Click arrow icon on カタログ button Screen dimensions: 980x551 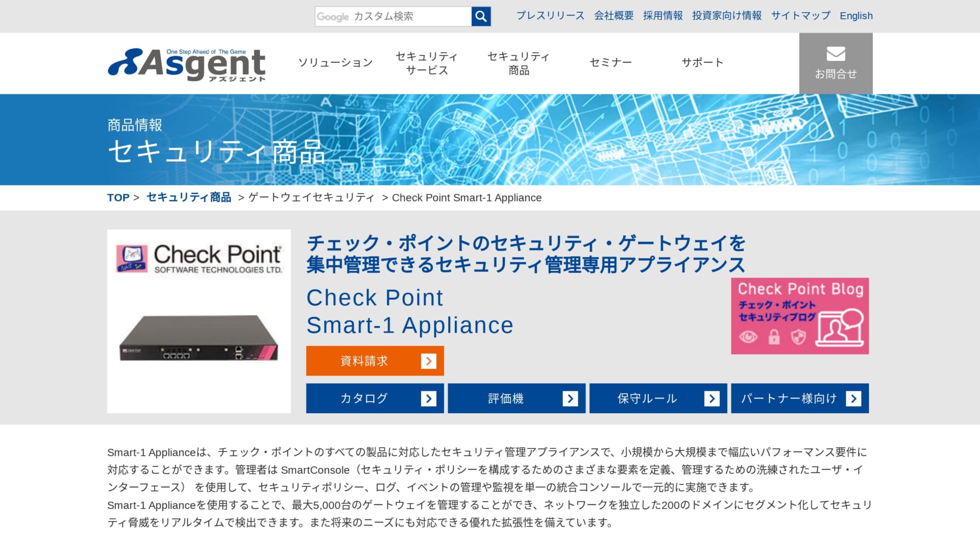tap(429, 398)
